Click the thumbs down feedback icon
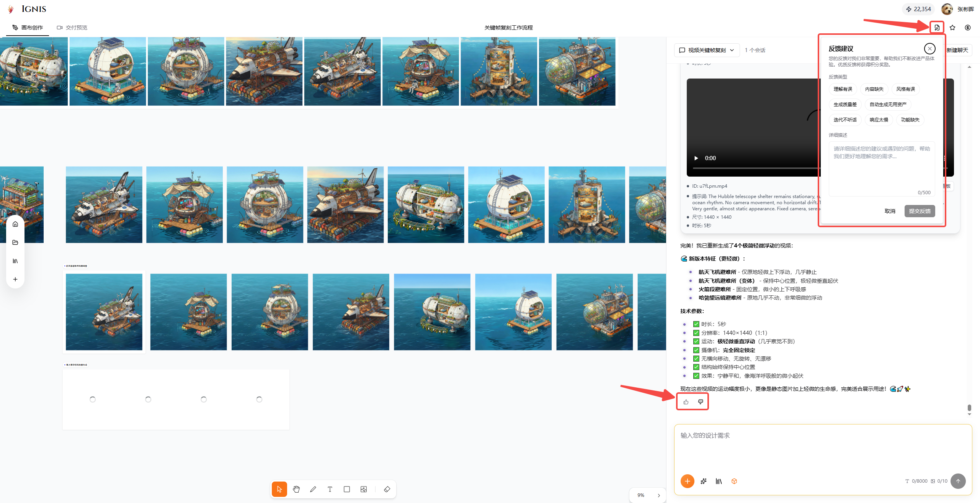 [701, 402]
